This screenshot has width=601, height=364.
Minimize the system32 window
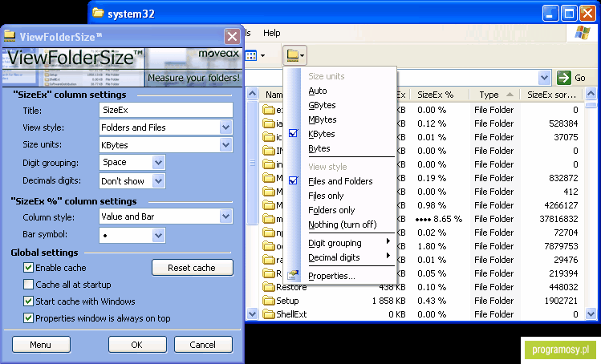tap(550, 14)
